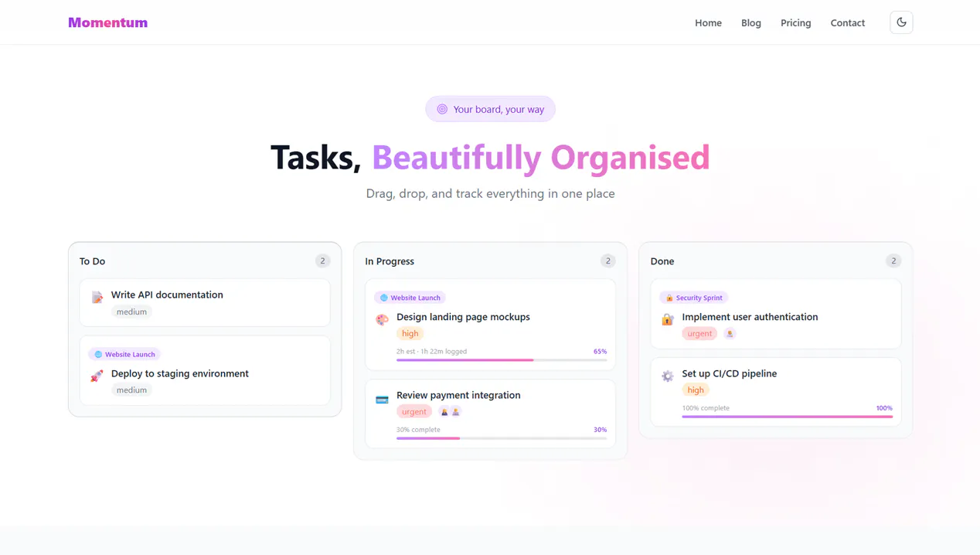
Task: Click the lock icon in the Security Sprint tag
Action: point(669,298)
